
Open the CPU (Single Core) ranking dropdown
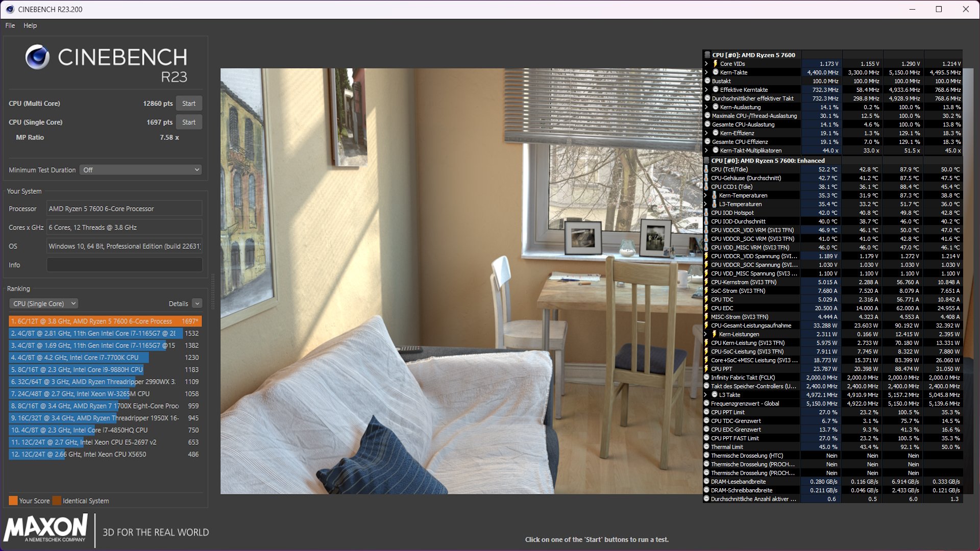pyautogui.click(x=44, y=304)
